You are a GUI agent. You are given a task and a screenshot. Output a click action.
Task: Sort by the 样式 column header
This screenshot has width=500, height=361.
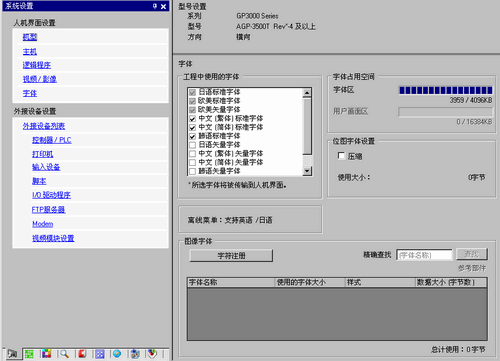coord(380,282)
